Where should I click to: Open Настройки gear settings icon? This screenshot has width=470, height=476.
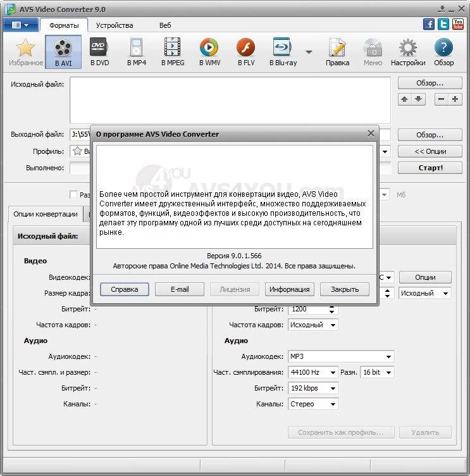(408, 52)
